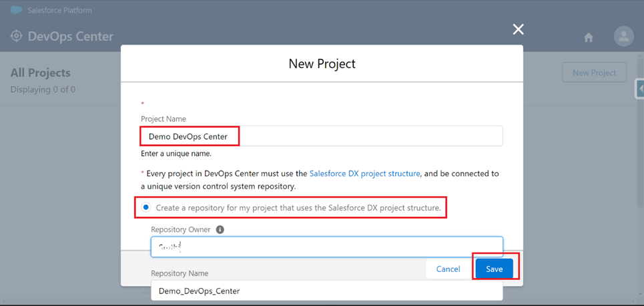Select Create a repository radio option
The image size is (644, 306).
(145, 207)
